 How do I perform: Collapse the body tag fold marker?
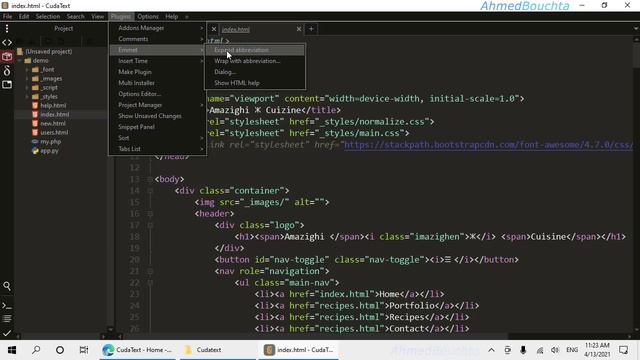(x=150, y=179)
